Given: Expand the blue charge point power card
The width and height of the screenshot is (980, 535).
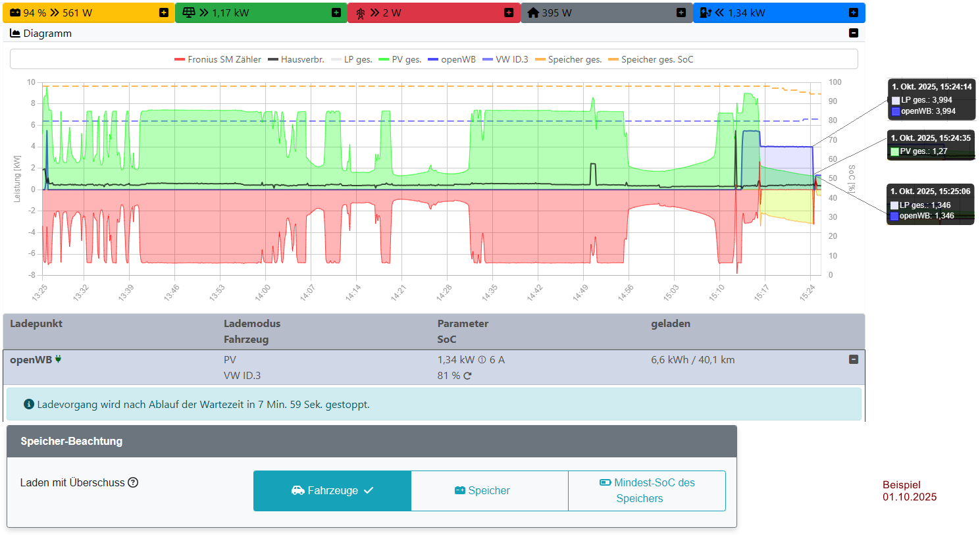Looking at the screenshot, I should pos(854,13).
